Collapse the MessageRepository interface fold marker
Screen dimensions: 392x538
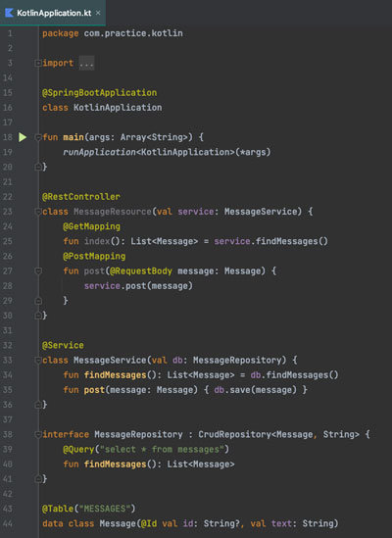click(x=38, y=434)
